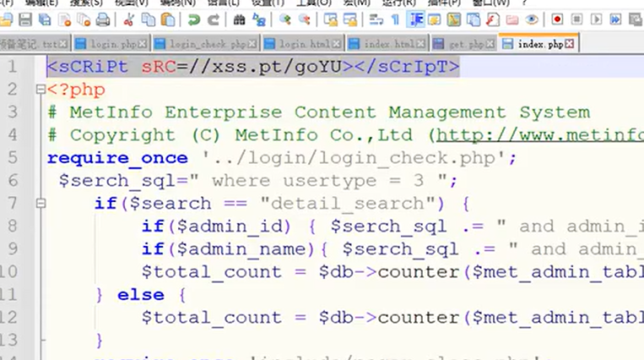Close the login_check.php tab
The height and width of the screenshot is (360, 644).
(252, 44)
